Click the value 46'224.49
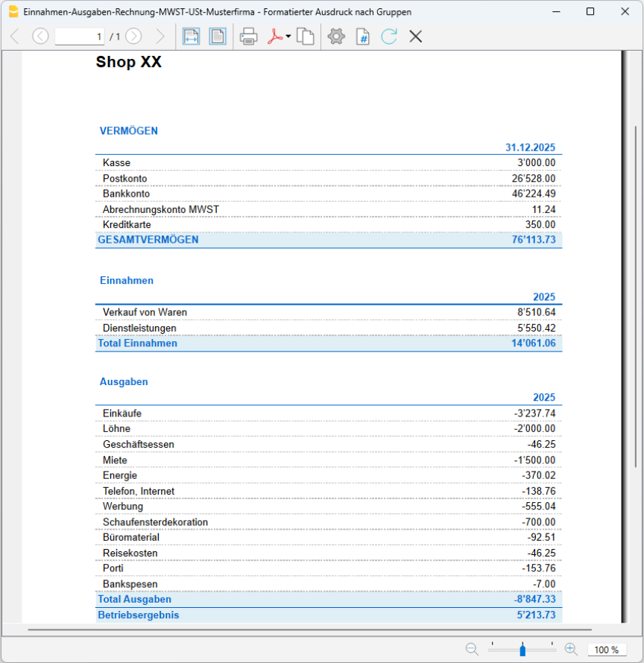This screenshot has width=644, height=663. pos(534,194)
